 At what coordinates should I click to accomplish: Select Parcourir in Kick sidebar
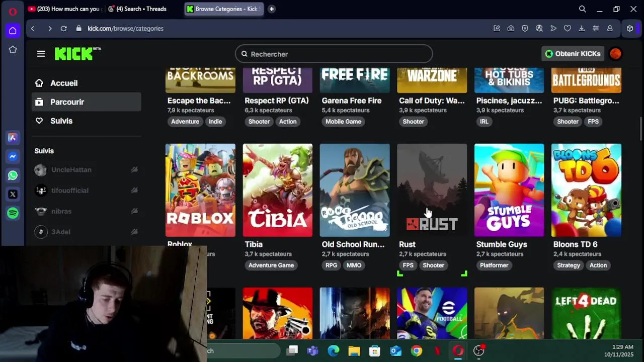(x=86, y=102)
